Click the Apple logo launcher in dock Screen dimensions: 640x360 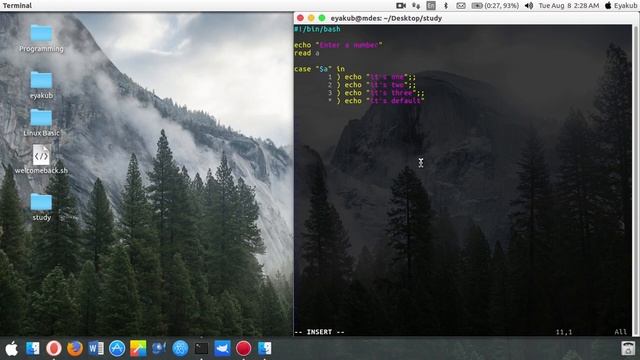(11, 349)
